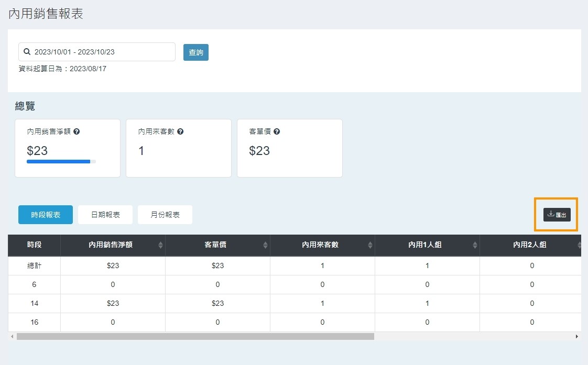Click the 時段 column header
The image size is (588, 365).
34,245
